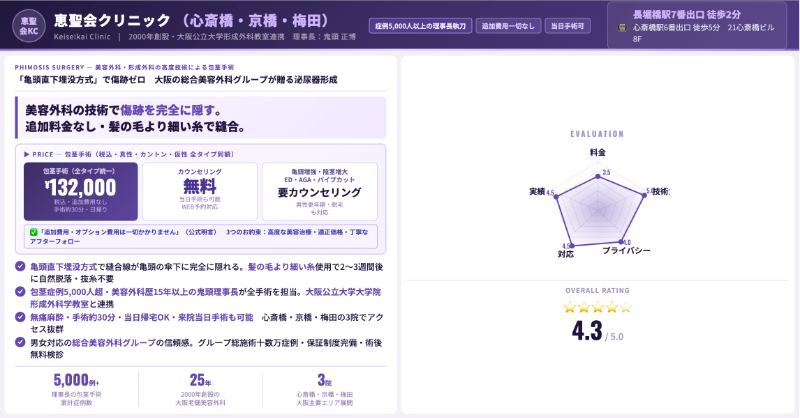
Task: Click the 要カウンセリング option card
Action: click(319, 188)
